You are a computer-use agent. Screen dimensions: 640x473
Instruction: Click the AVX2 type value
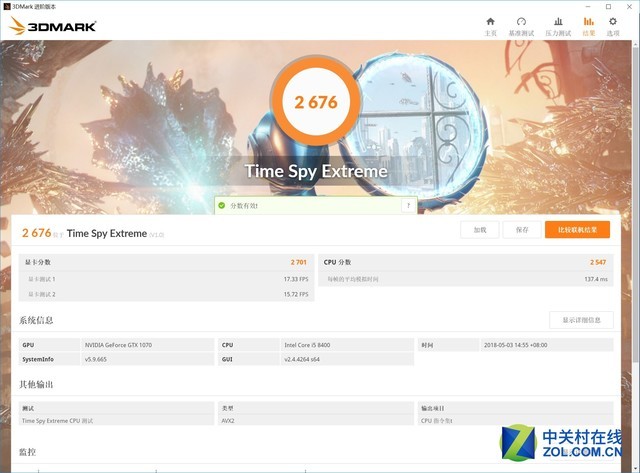click(x=228, y=420)
